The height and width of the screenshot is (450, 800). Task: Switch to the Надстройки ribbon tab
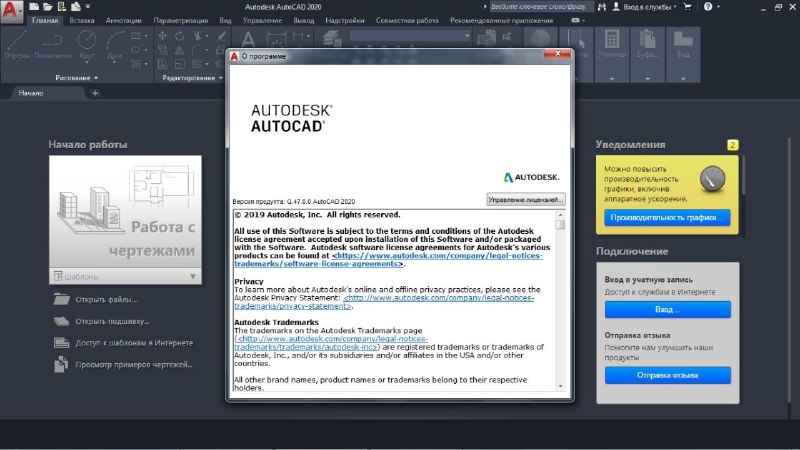(345, 20)
